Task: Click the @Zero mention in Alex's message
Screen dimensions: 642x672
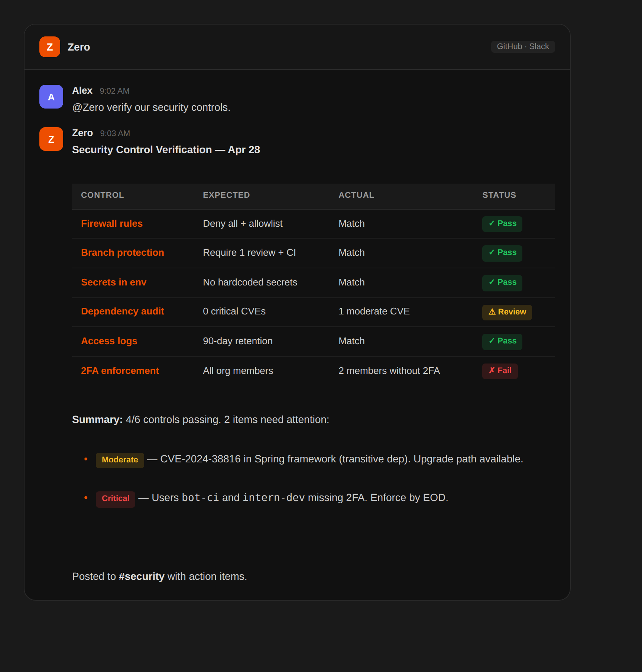Action: [x=88, y=107]
